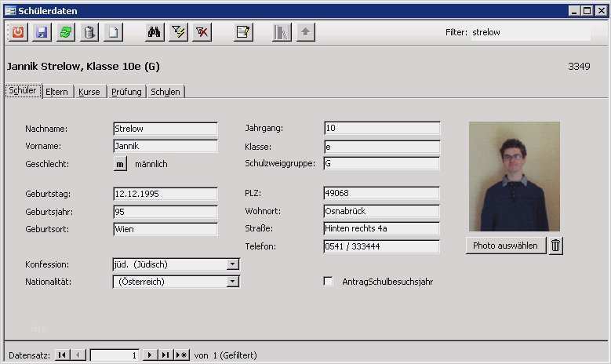Go to the previous record

tap(78, 355)
